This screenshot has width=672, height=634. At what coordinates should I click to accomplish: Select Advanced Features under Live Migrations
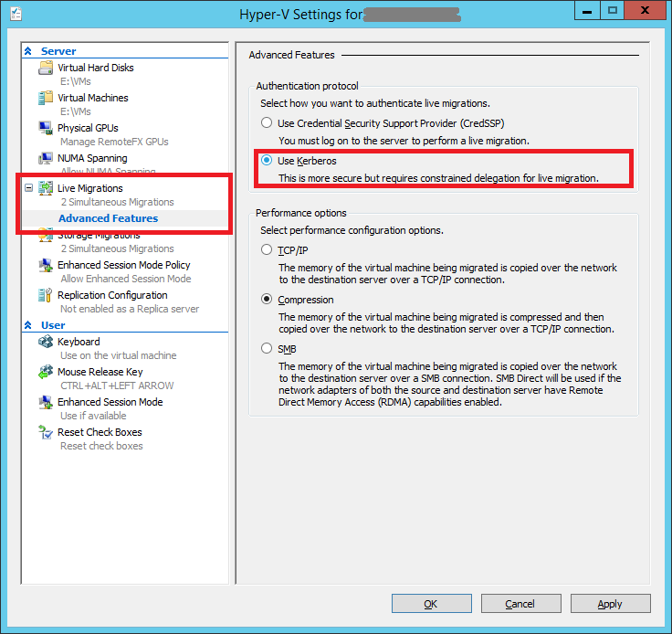pos(109,218)
